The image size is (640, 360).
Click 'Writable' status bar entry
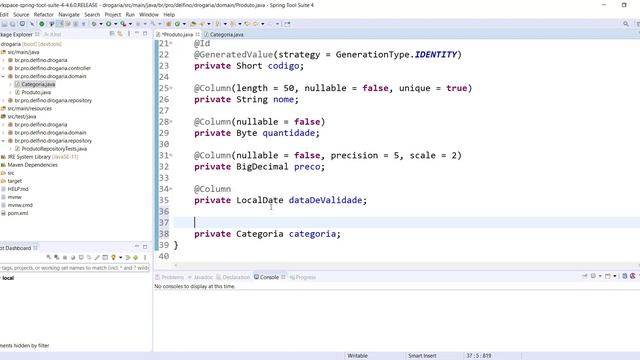[358, 356]
